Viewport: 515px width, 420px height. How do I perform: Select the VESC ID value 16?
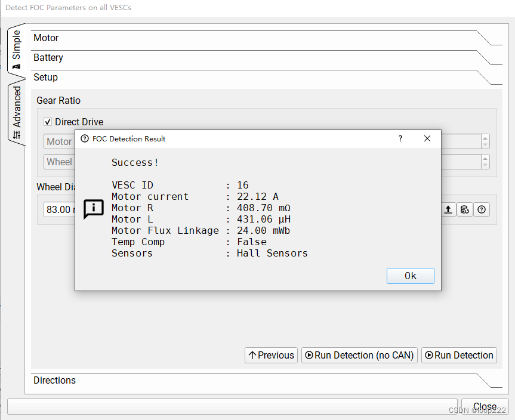coord(243,185)
